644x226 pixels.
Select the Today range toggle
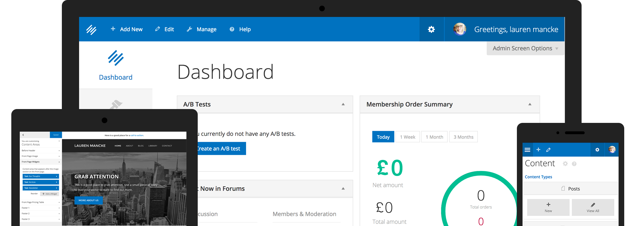coord(383,137)
